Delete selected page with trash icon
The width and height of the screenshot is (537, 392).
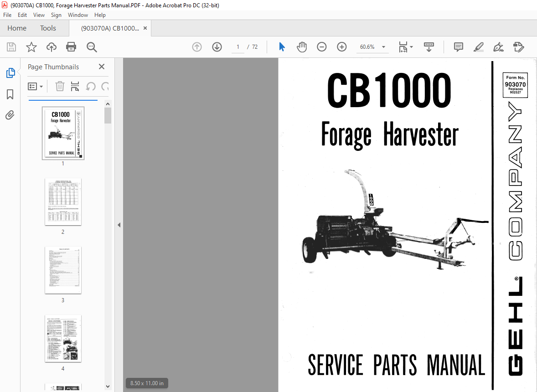coord(60,86)
